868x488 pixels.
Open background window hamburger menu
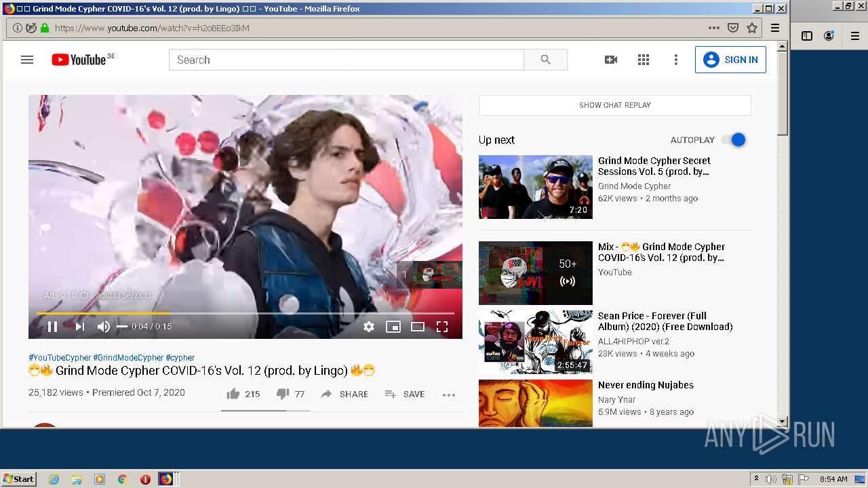[855, 36]
